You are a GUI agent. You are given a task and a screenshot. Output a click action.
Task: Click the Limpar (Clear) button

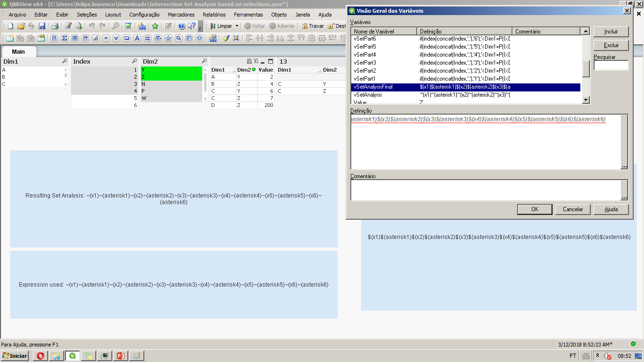pyautogui.click(x=221, y=26)
